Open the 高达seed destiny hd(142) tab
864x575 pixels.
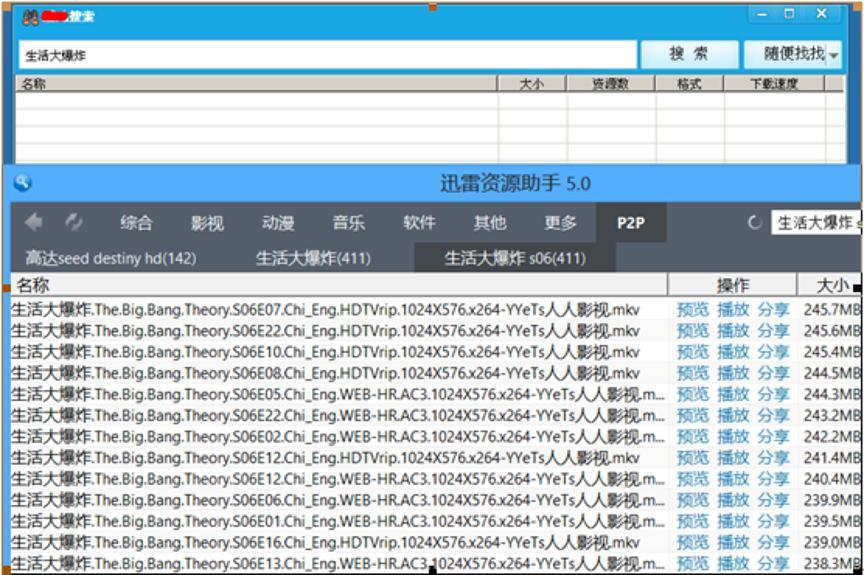click(x=111, y=258)
